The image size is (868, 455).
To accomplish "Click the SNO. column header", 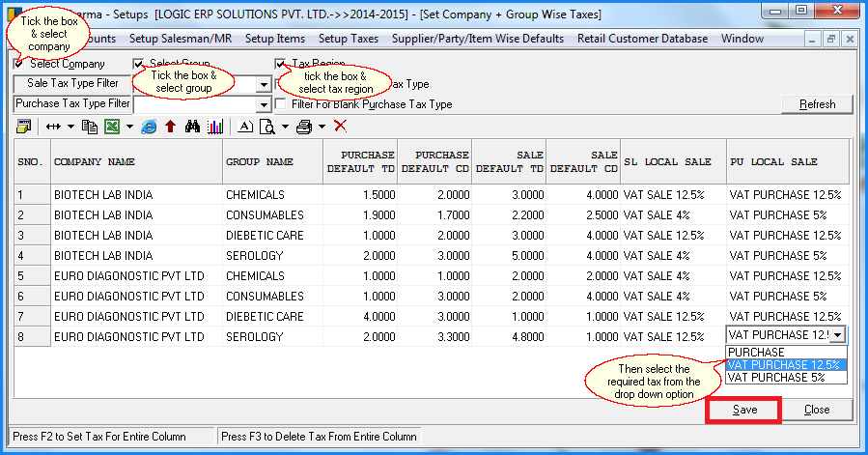I will click(x=32, y=162).
